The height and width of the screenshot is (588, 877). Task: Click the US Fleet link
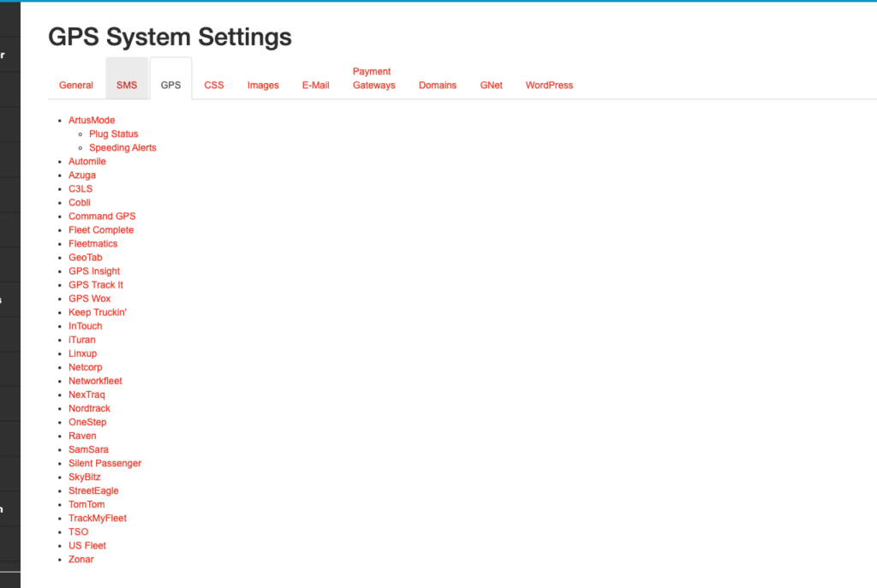click(x=87, y=545)
